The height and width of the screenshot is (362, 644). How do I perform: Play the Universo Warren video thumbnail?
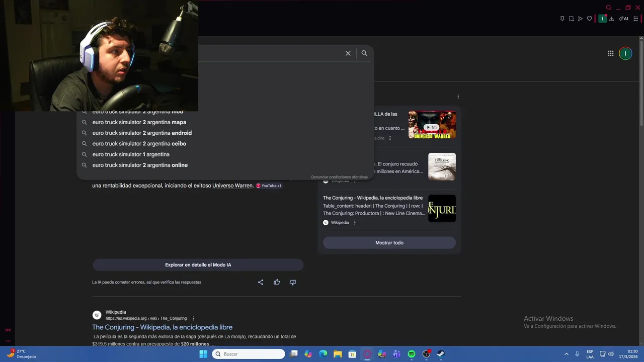point(432,125)
